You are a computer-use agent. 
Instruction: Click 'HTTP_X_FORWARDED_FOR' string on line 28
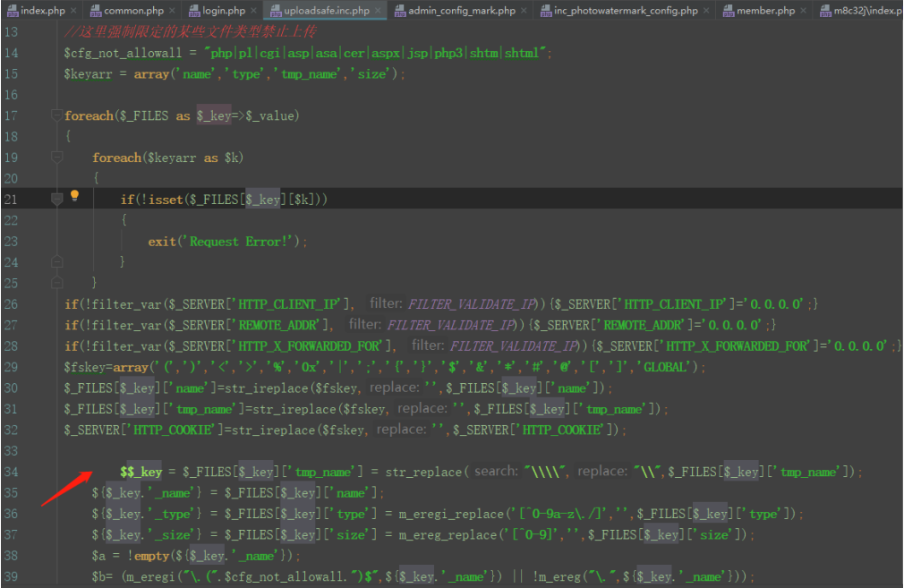[x=311, y=345]
